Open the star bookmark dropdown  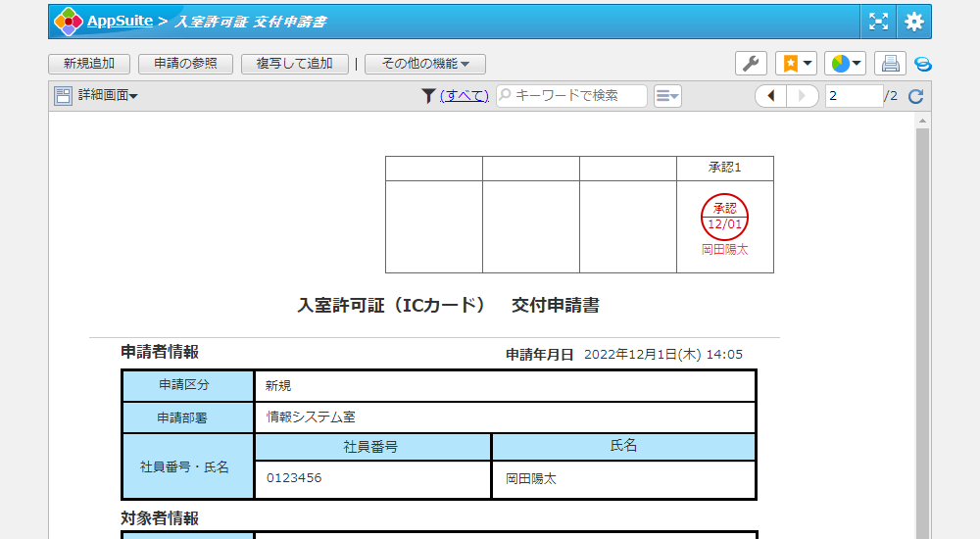tap(796, 64)
